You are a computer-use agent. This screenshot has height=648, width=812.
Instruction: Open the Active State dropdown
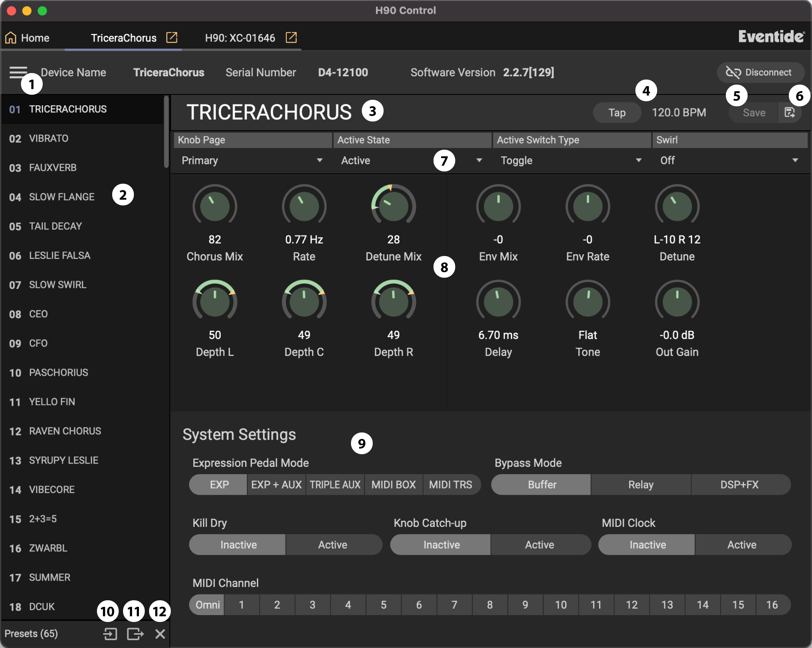(412, 161)
